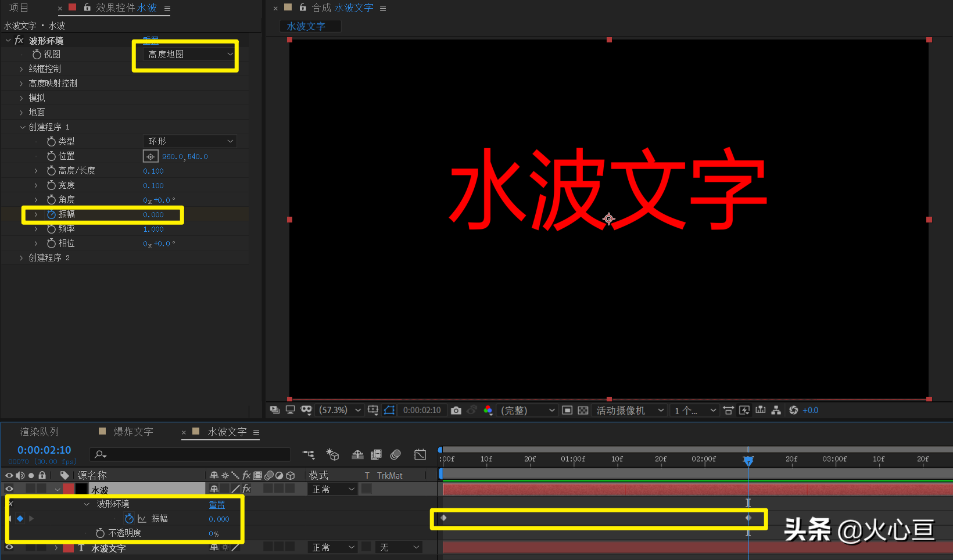The width and height of the screenshot is (953, 560).
Task: Open the RGB channel display icon
Action: pyautogui.click(x=488, y=410)
